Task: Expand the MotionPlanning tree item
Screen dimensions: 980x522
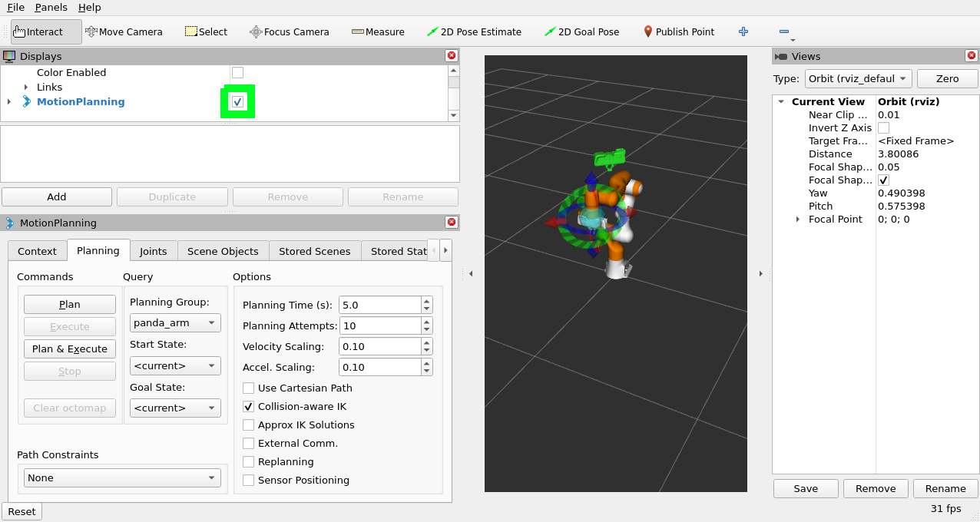Action: pyautogui.click(x=9, y=101)
